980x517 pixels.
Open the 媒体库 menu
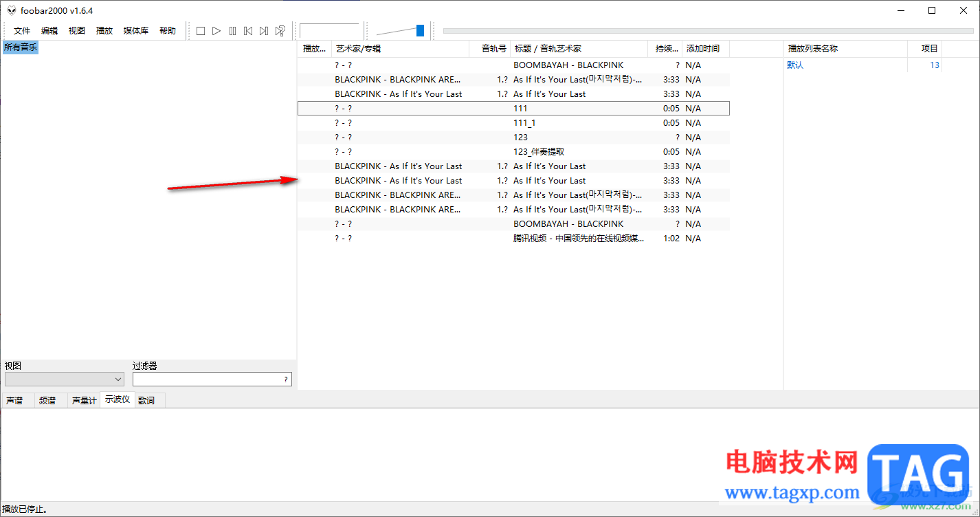click(136, 31)
